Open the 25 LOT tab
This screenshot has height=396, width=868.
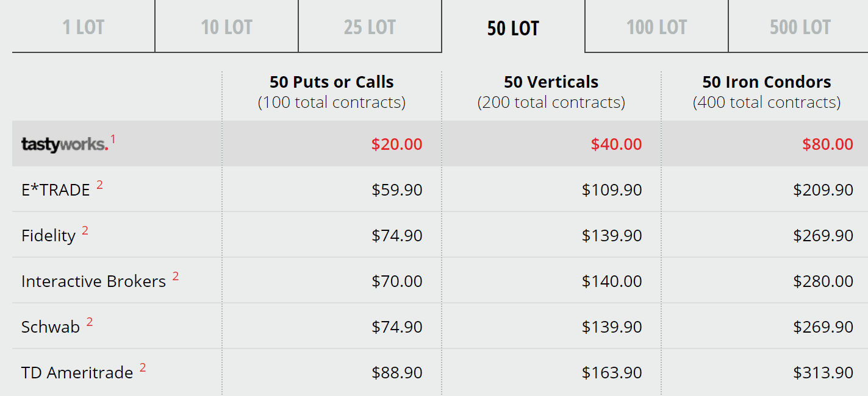point(370,26)
